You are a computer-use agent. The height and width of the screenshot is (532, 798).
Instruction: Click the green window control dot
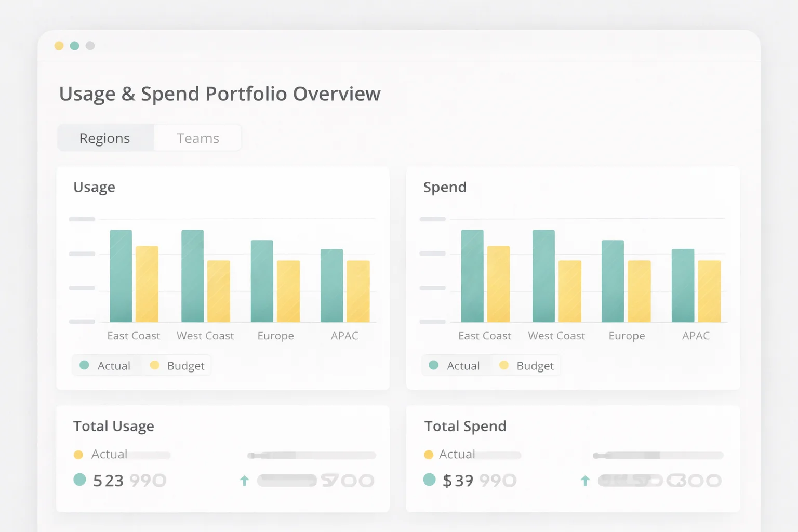(75, 46)
